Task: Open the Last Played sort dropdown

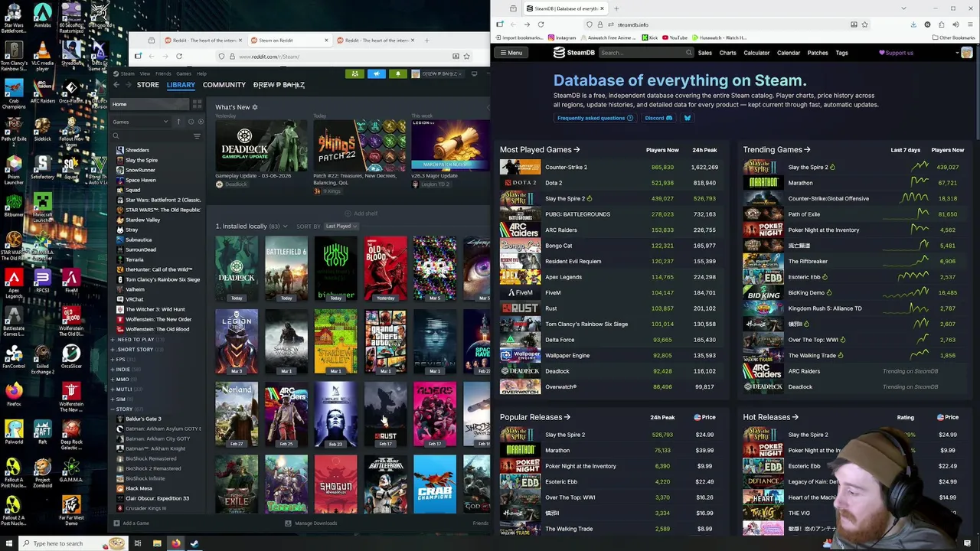Action: pos(340,227)
